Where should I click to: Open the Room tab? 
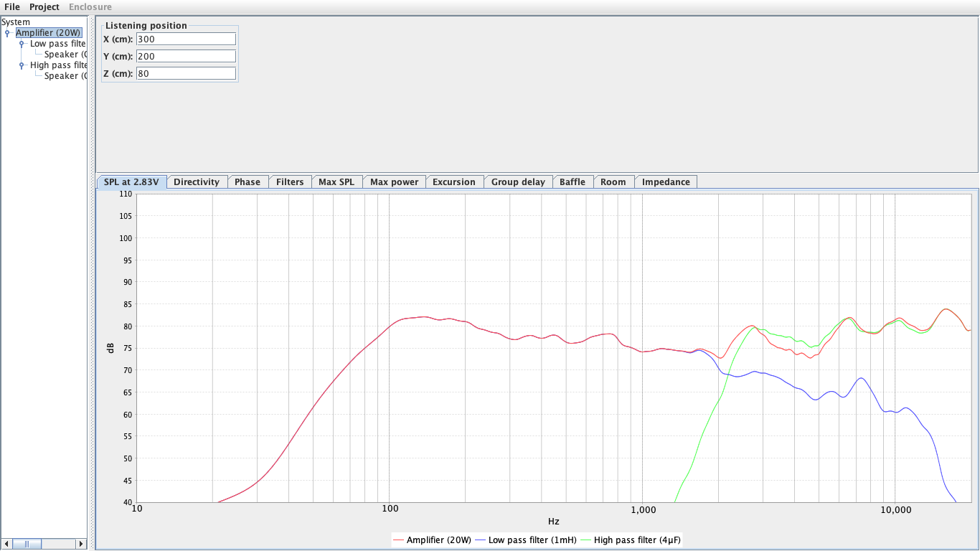click(613, 182)
